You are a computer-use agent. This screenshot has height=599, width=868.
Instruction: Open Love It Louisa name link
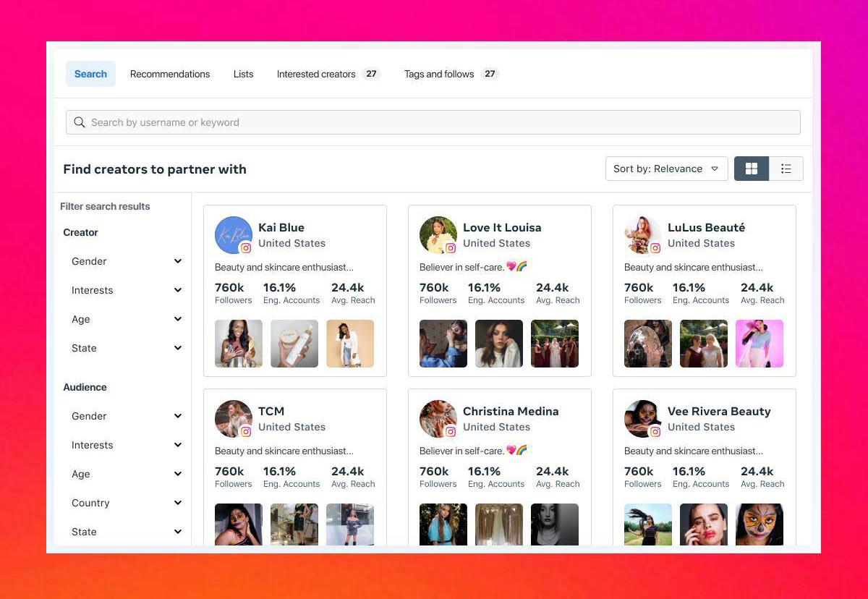502,227
